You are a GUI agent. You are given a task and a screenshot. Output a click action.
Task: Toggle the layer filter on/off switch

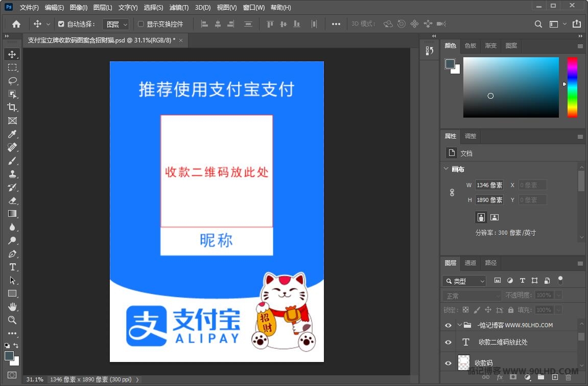point(560,280)
